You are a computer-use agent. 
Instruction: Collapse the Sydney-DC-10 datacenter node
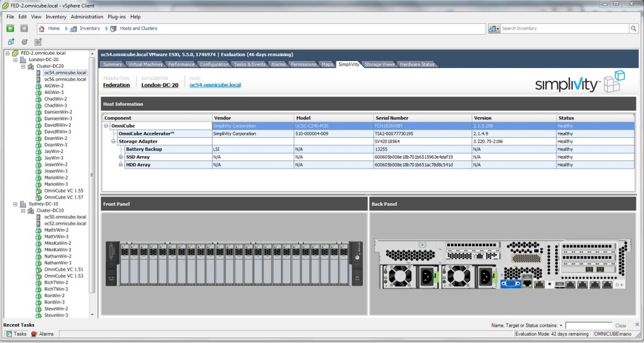(15, 204)
